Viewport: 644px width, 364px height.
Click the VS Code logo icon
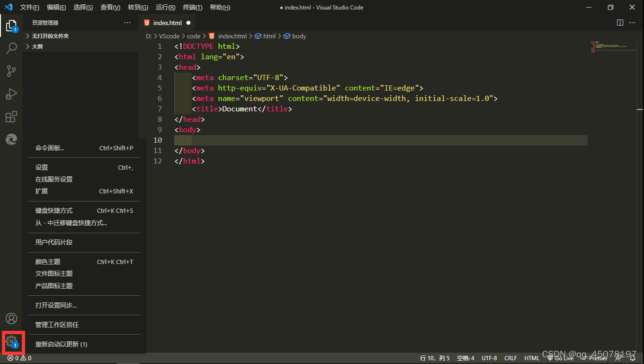click(x=9, y=7)
